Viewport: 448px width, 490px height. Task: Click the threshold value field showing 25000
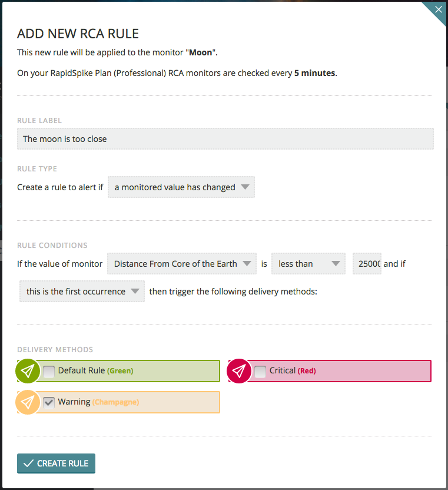[x=367, y=264]
